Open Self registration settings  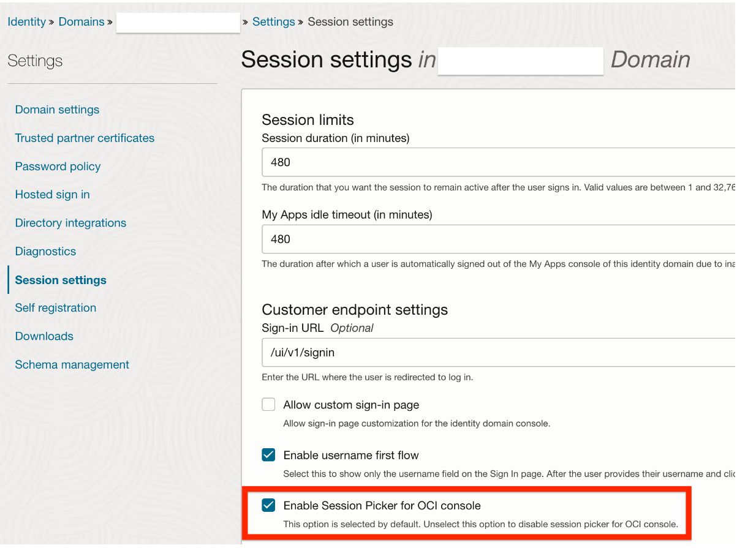pyautogui.click(x=55, y=307)
